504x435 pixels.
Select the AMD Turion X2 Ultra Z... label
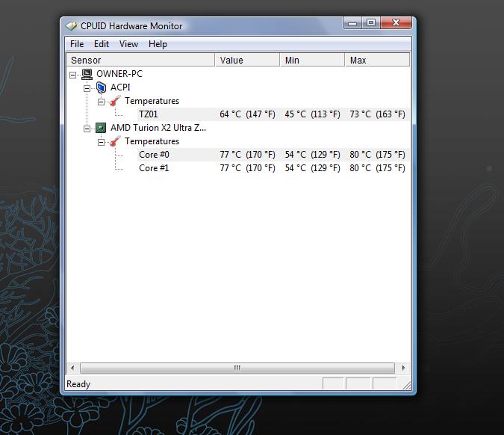pyautogui.click(x=158, y=128)
